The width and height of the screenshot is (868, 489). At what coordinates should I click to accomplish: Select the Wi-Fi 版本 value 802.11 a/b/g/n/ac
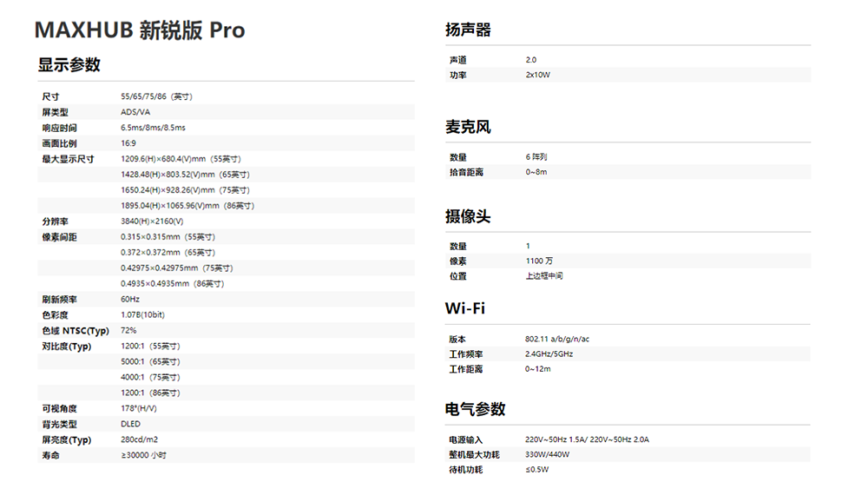(556, 340)
